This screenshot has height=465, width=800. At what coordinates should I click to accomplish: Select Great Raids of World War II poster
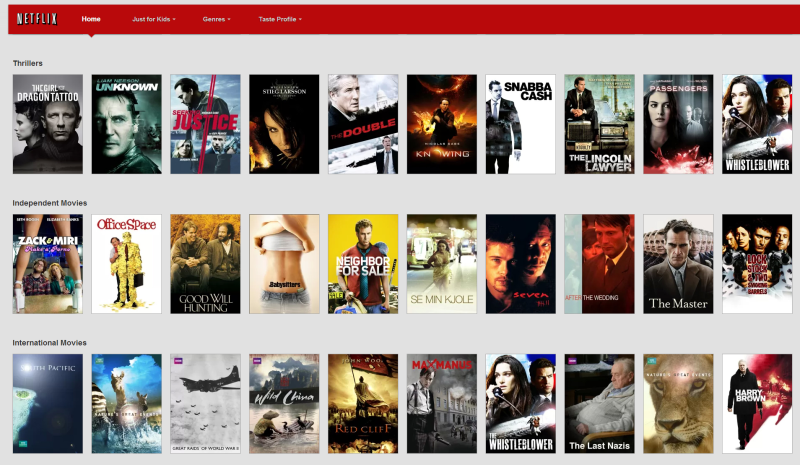[x=206, y=404]
